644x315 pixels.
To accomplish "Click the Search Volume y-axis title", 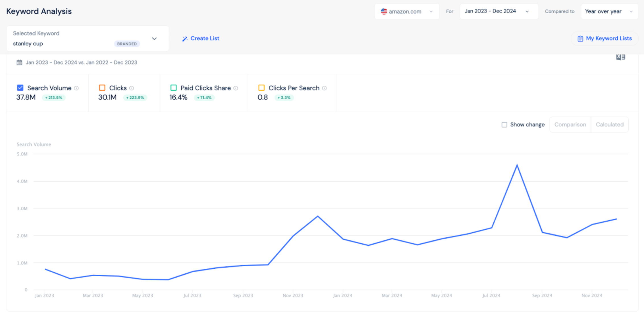I will pos(34,144).
